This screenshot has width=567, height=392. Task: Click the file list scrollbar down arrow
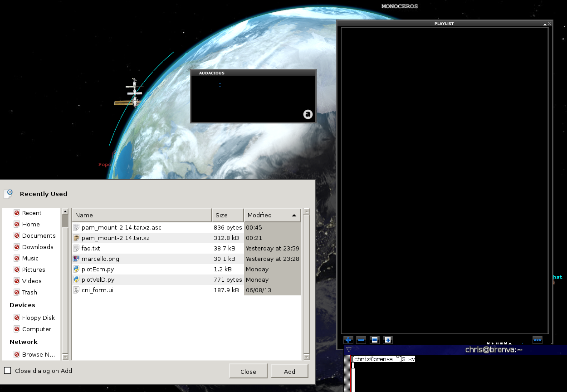(306, 357)
